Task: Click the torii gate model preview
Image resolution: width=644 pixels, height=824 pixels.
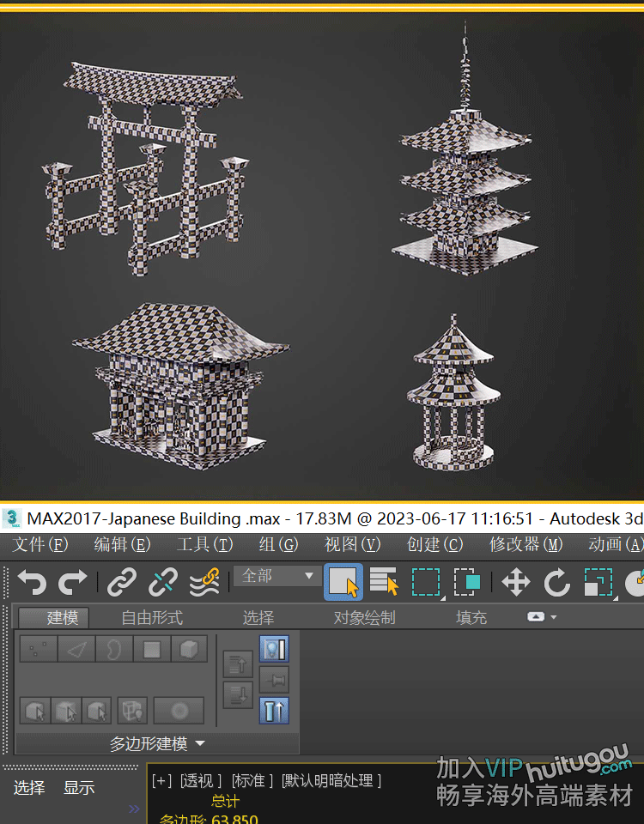Action: (145, 168)
